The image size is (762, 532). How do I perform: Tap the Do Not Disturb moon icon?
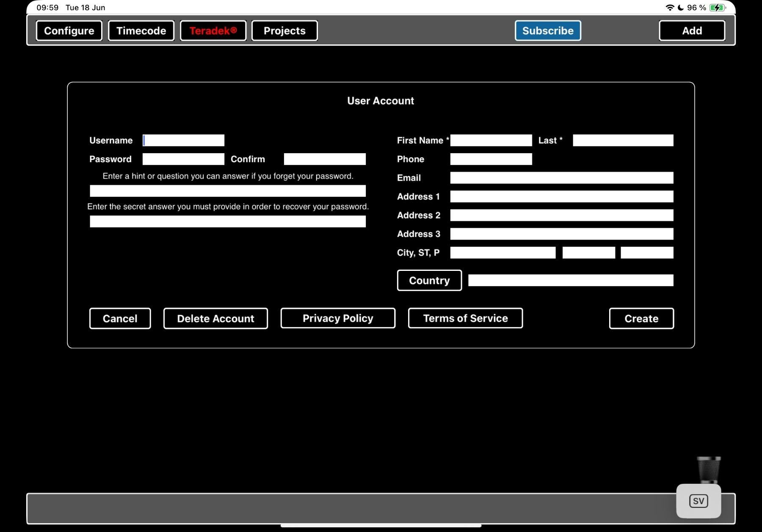pyautogui.click(x=681, y=8)
